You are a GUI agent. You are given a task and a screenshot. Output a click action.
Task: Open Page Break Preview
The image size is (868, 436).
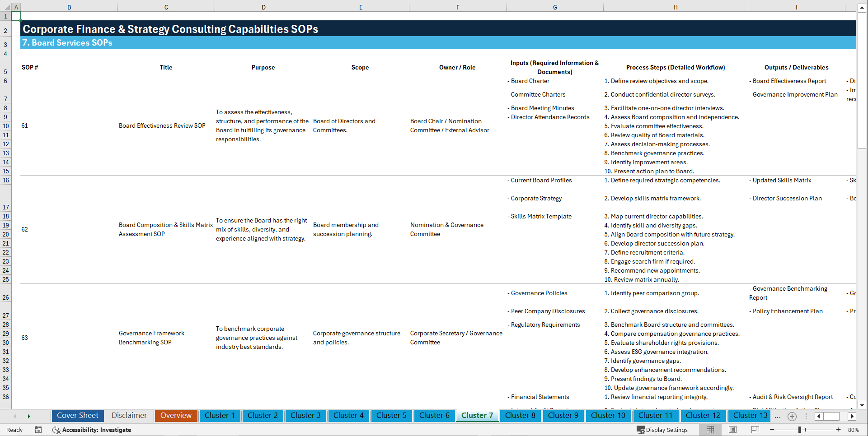pyautogui.click(x=755, y=430)
